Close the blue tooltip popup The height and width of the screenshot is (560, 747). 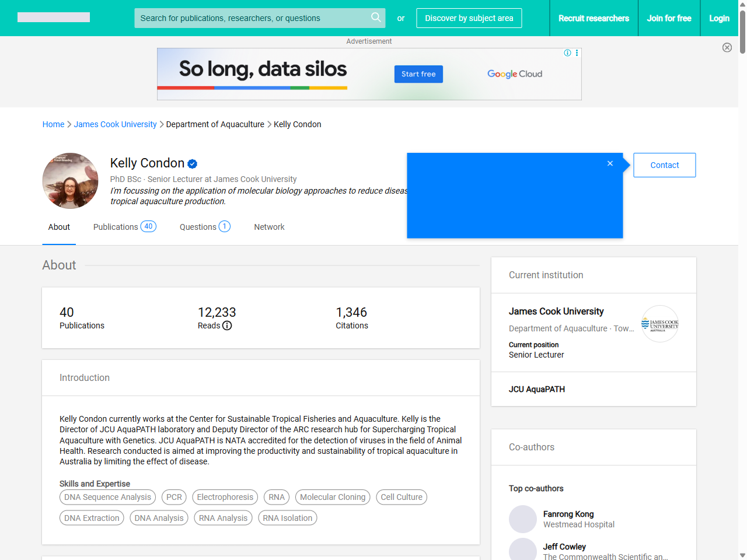(610, 163)
